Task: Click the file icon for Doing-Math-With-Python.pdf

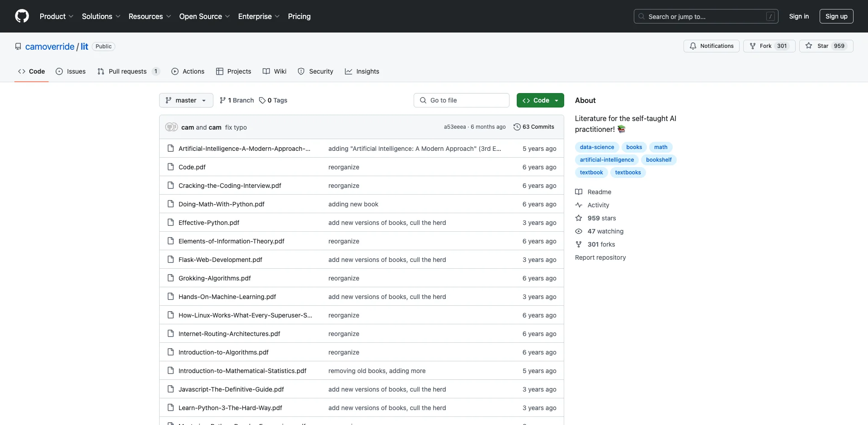Action: click(170, 204)
